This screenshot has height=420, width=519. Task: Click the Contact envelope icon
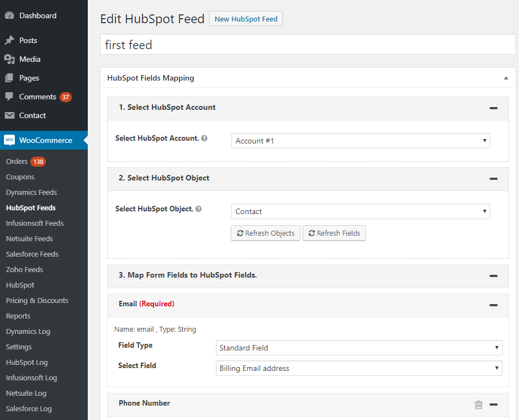click(9, 115)
